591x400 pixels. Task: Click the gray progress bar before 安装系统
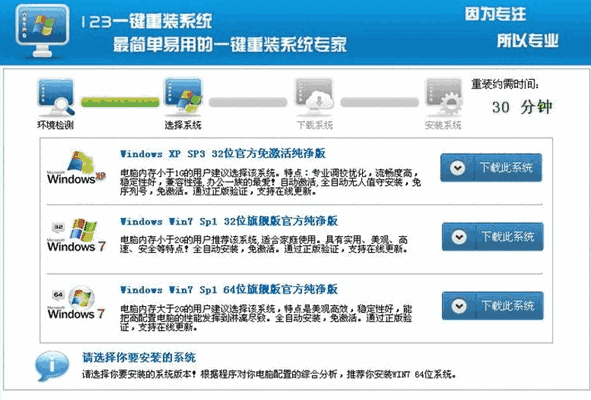click(x=380, y=102)
